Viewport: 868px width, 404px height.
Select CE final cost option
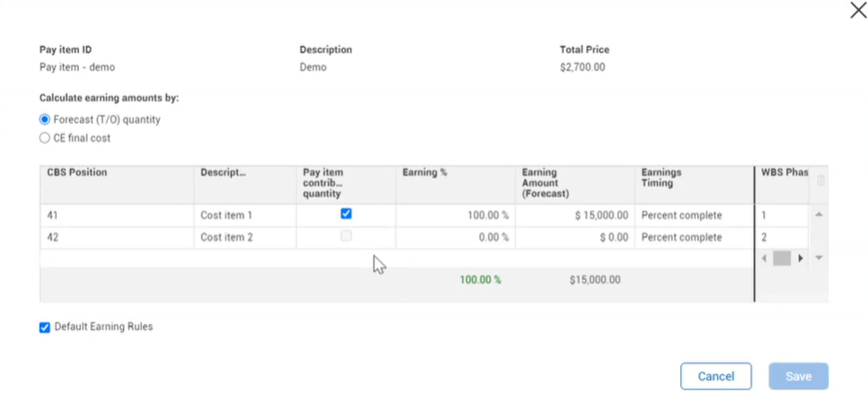45,138
